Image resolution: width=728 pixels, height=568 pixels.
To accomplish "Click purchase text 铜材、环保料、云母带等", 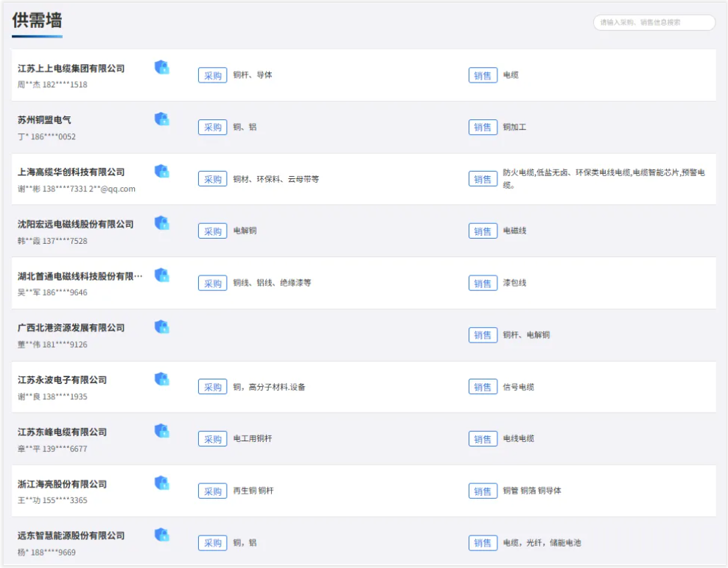I will click(x=276, y=179).
